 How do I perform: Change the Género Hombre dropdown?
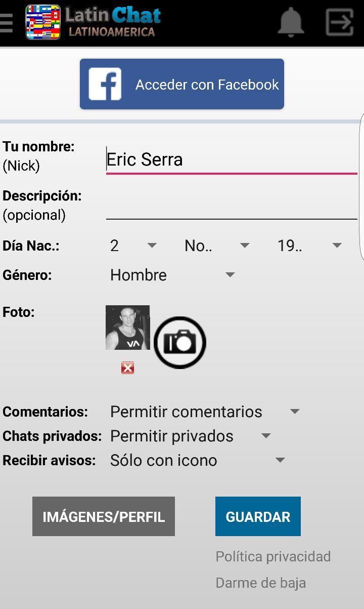(172, 275)
